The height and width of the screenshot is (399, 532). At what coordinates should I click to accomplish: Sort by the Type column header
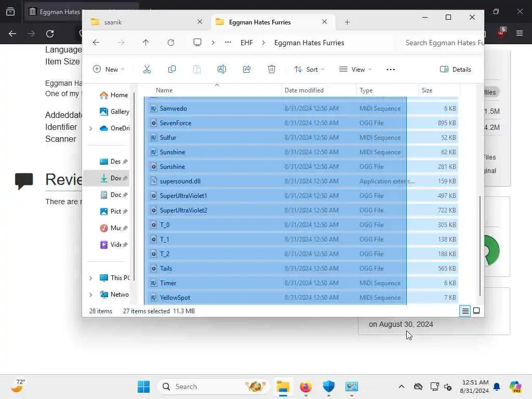388,90
